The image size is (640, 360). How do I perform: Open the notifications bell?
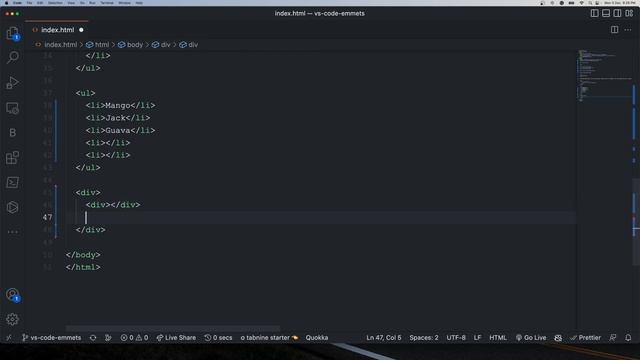coord(628,338)
